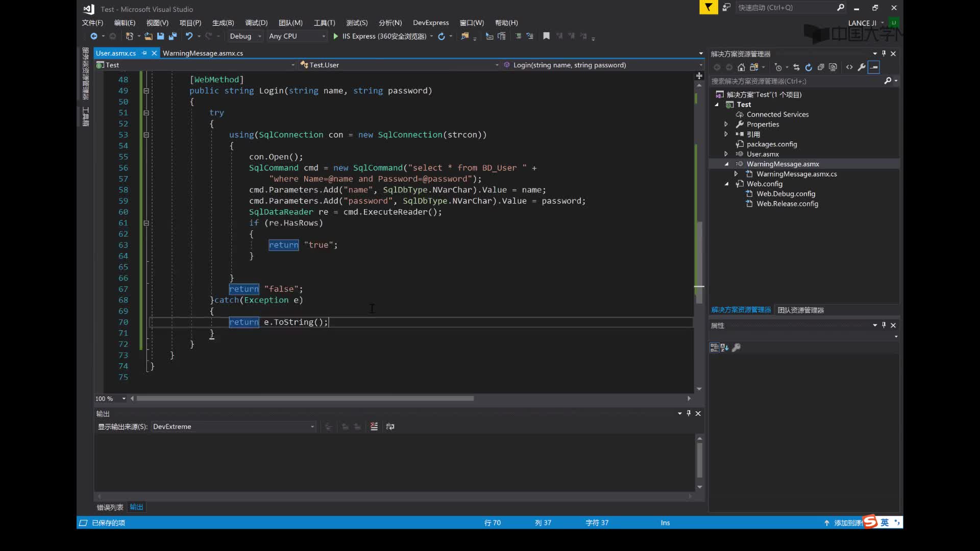Pin the User.asmx.cs tab
Image resolution: width=980 pixels, height=551 pixels.
[144, 53]
